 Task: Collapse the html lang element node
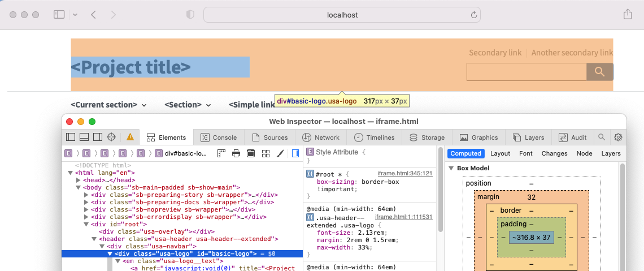tap(71, 173)
